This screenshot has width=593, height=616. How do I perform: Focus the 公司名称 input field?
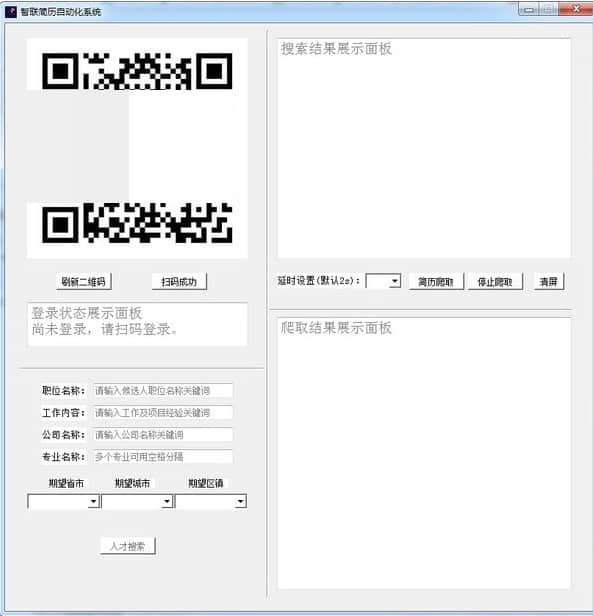coord(163,434)
